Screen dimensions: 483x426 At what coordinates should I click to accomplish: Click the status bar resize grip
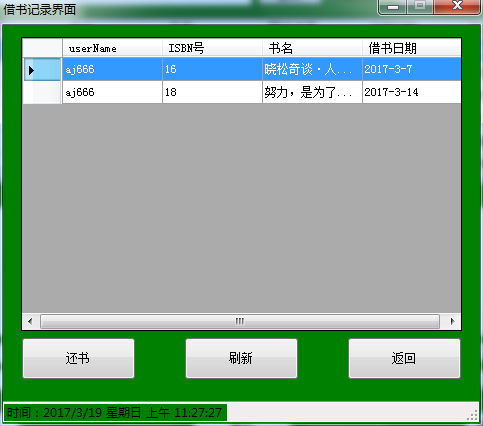coord(473,415)
